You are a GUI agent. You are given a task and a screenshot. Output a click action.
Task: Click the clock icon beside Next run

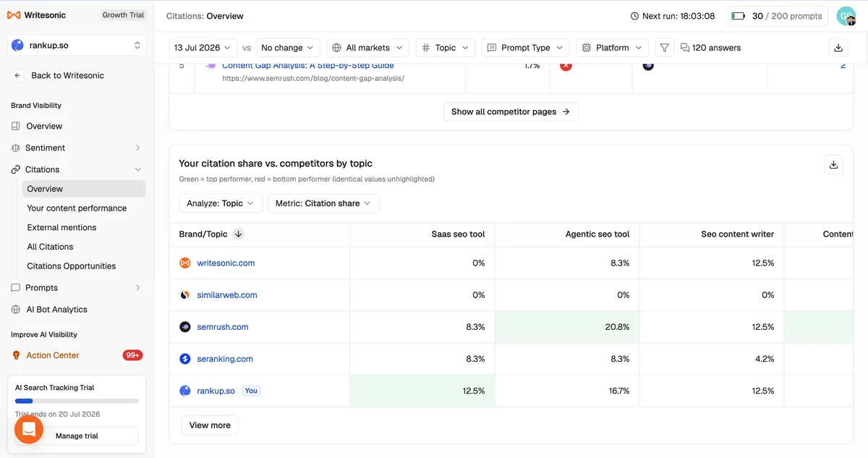click(634, 16)
